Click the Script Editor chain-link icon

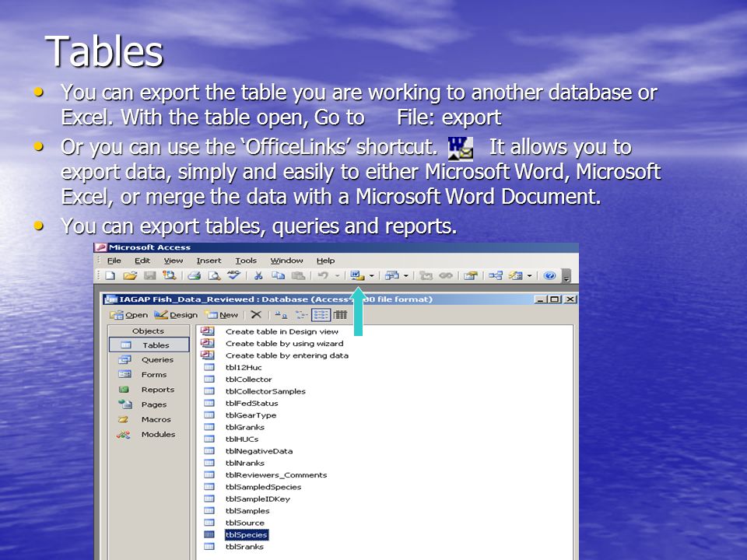point(445,275)
